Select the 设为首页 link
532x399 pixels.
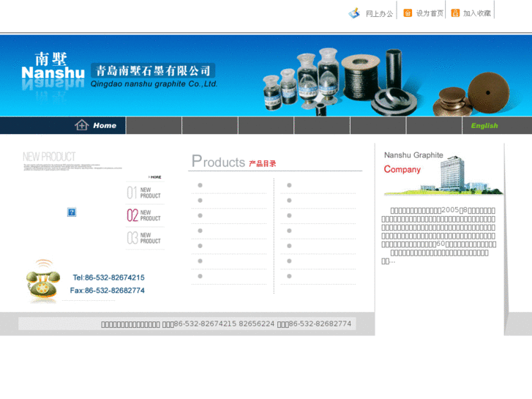pyautogui.click(x=430, y=13)
